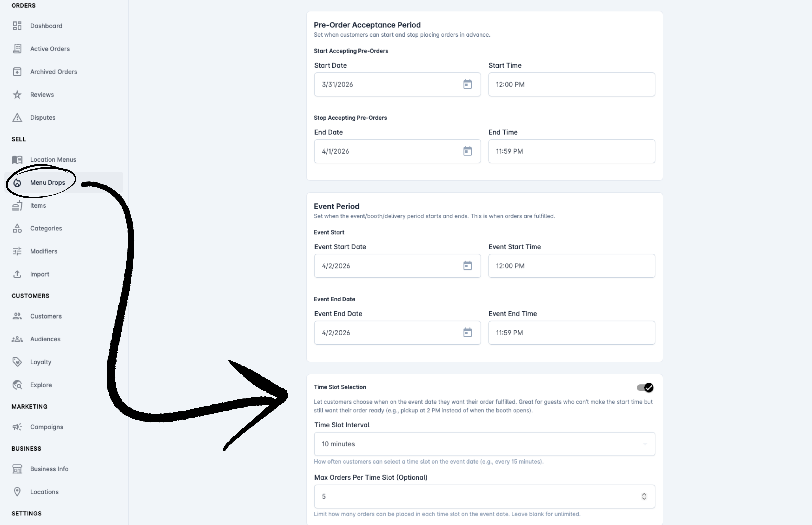Click the Loyalty tag icon
Screen dimensions: 812x525
tap(17, 362)
